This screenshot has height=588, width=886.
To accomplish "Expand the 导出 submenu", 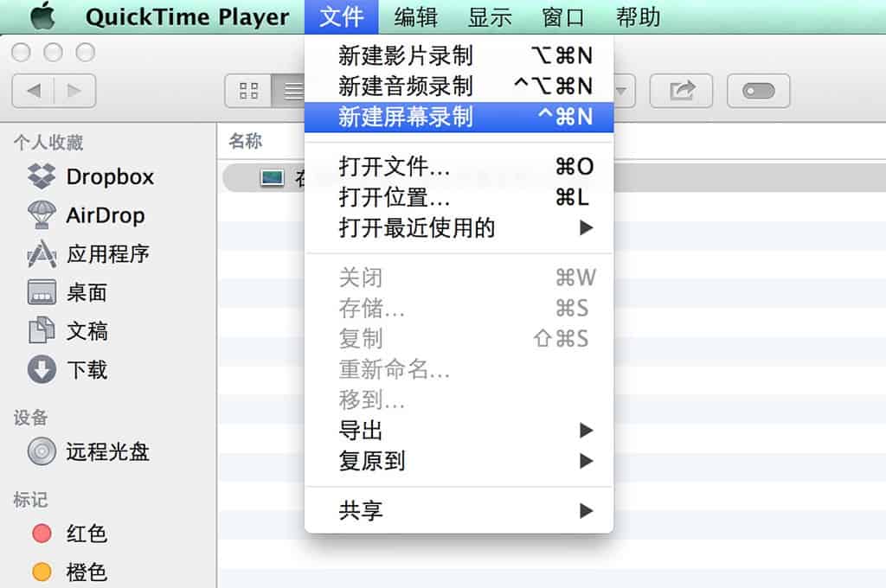I will pos(459,431).
